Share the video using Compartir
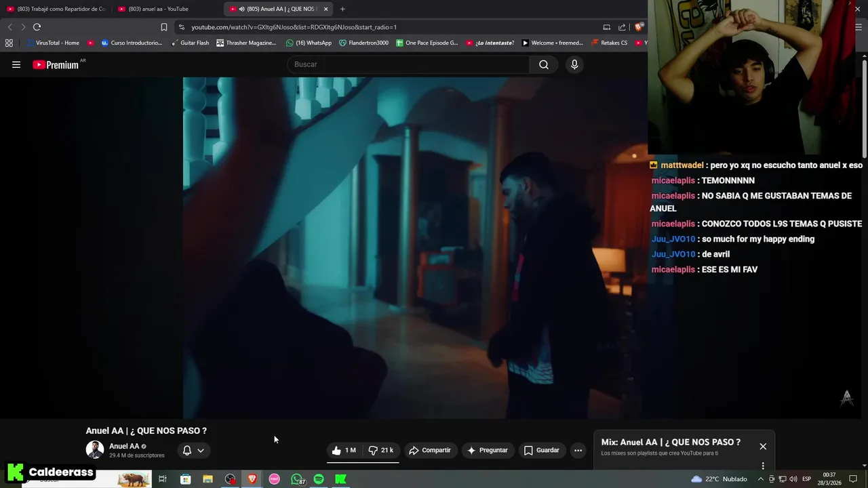The width and height of the screenshot is (868, 488). click(x=430, y=450)
